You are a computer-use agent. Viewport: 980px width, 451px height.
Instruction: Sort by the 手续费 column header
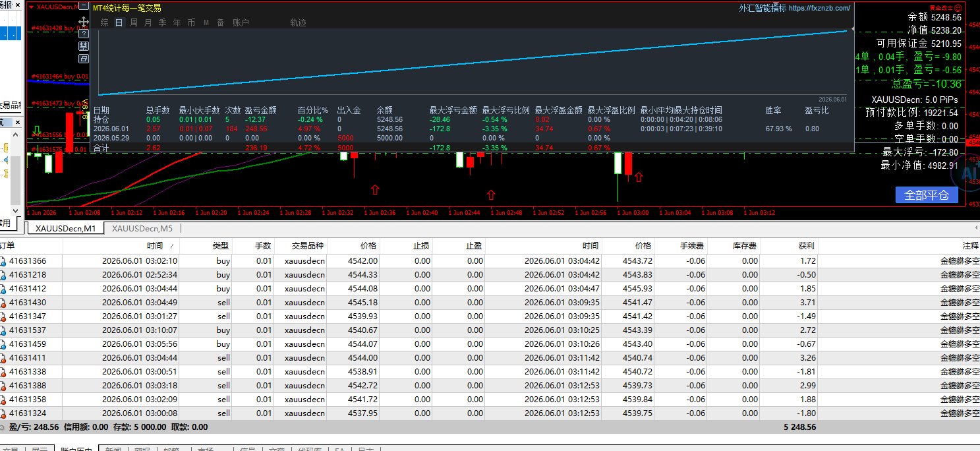coord(681,245)
